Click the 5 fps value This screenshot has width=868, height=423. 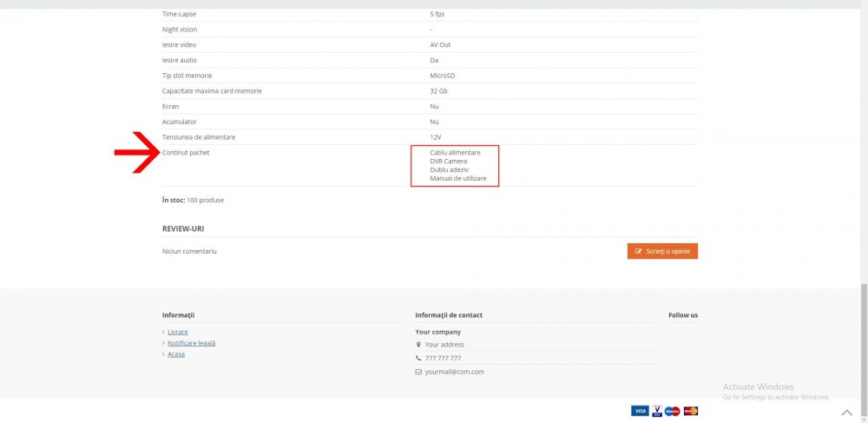tap(437, 14)
